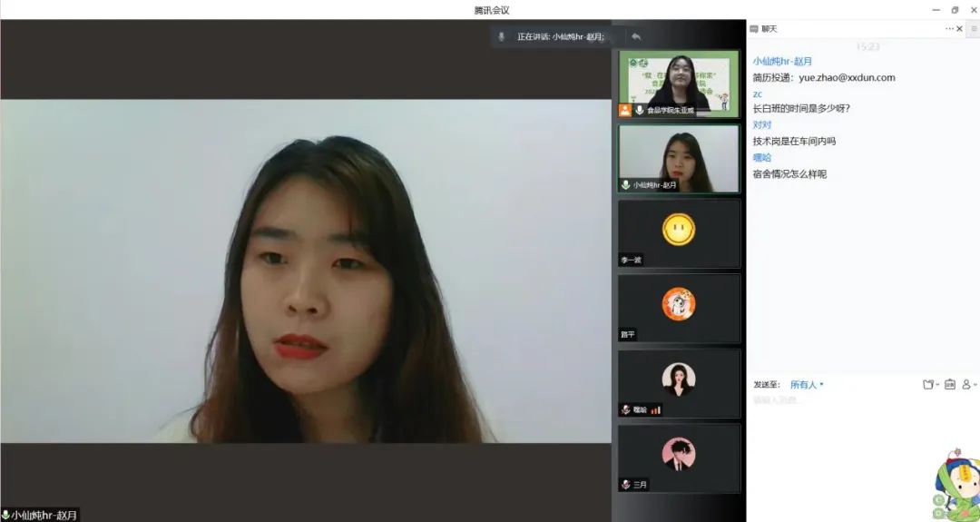Expand the sidebar menu at far right edge
Screen dimensions: 980x522
(973, 29)
